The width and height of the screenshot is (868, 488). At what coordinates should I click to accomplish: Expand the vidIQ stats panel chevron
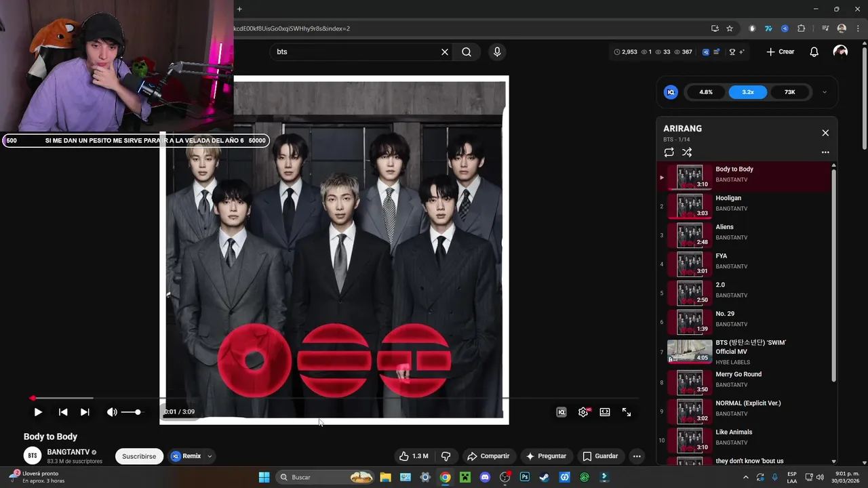825,92
